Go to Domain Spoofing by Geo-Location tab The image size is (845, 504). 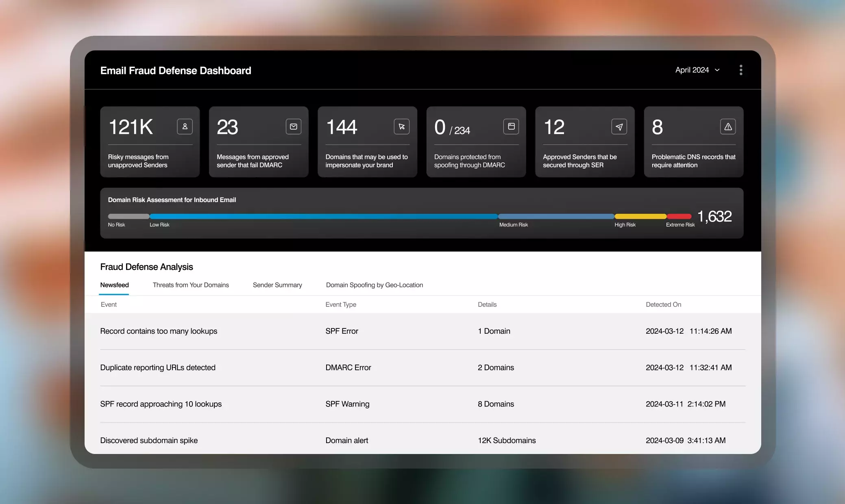pyautogui.click(x=374, y=285)
